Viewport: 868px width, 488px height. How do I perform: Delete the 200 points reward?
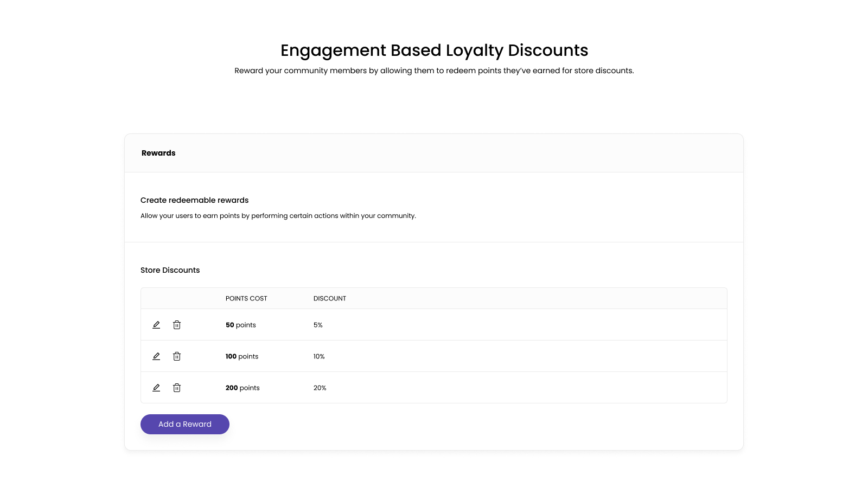pyautogui.click(x=177, y=388)
